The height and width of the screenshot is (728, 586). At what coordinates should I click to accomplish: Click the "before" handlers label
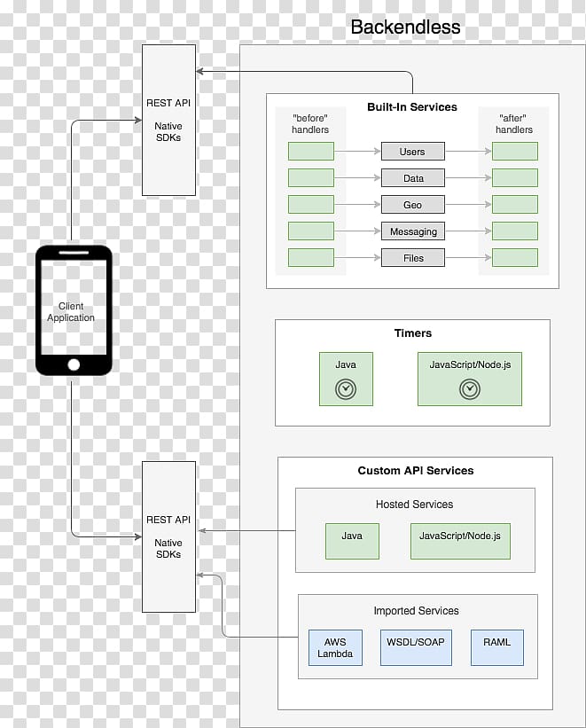310,124
